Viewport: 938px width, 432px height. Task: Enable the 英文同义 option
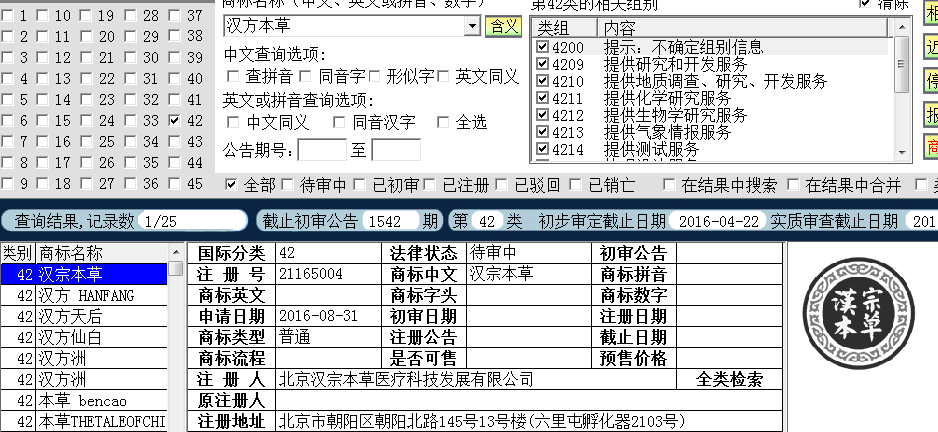pyautogui.click(x=443, y=76)
